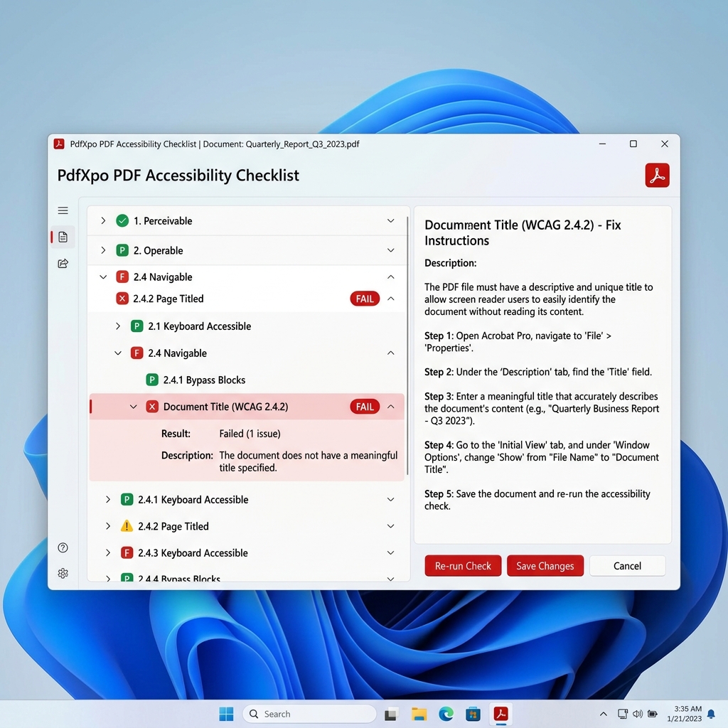This screenshot has height=728, width=728.
Task: Open the Settings gear in the sidebar
Action: coord(63,573)
